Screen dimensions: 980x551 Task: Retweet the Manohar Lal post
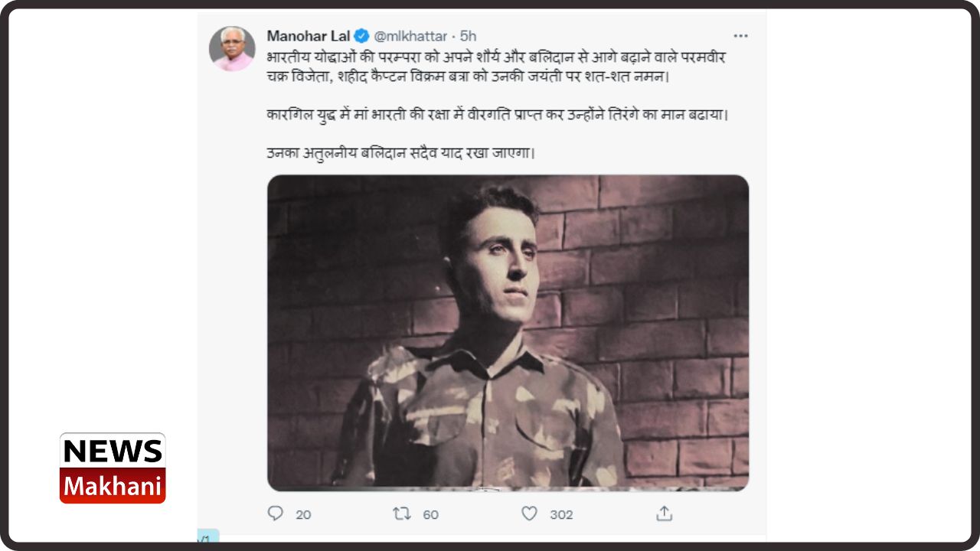pyautogui.click(x=402, y=514)
